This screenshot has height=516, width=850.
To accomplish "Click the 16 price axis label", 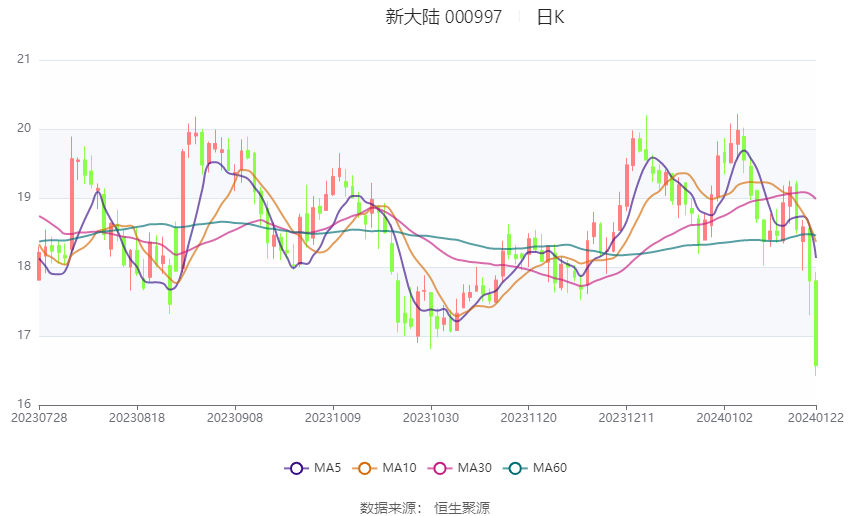I will (x=24, y=404).
